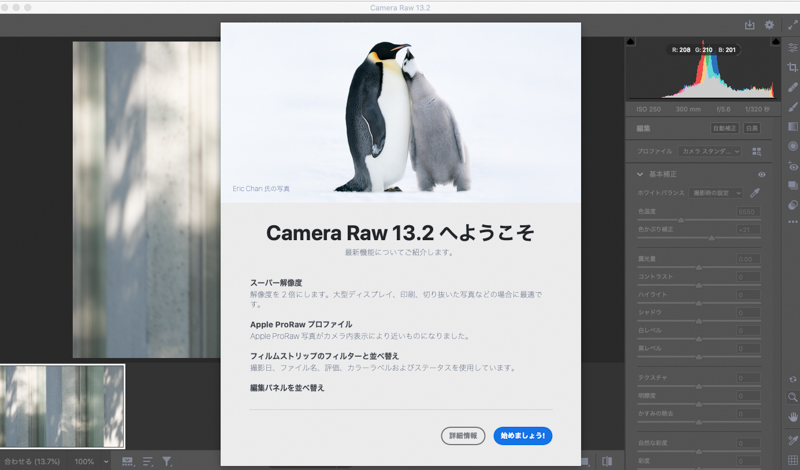Click the 自動補正 button

point(724,128)
